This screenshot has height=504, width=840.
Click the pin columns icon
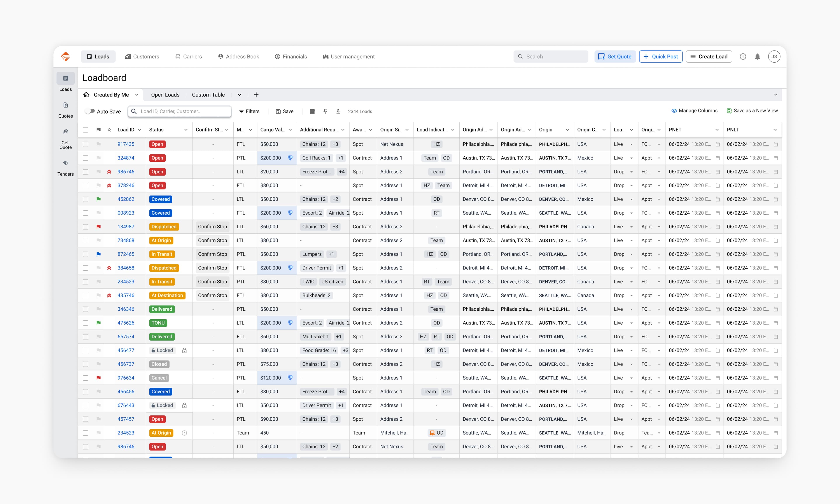[325, 111]
